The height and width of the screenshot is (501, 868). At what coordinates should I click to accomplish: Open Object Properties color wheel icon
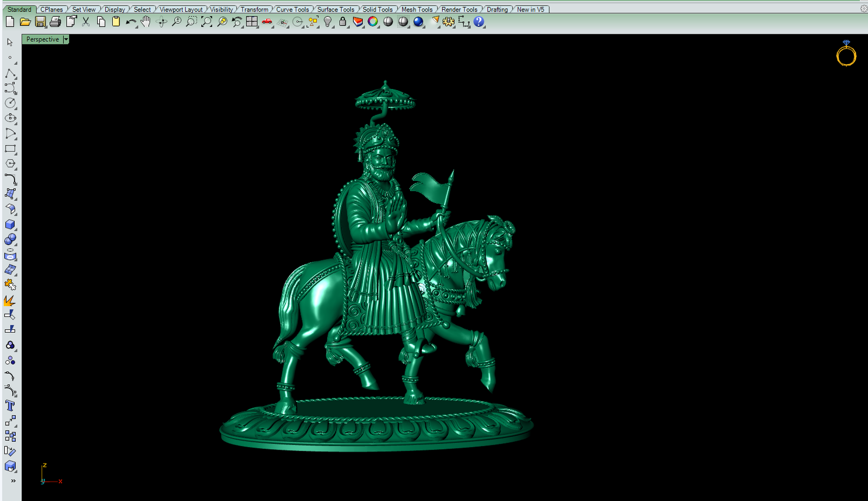click(373, 22)
